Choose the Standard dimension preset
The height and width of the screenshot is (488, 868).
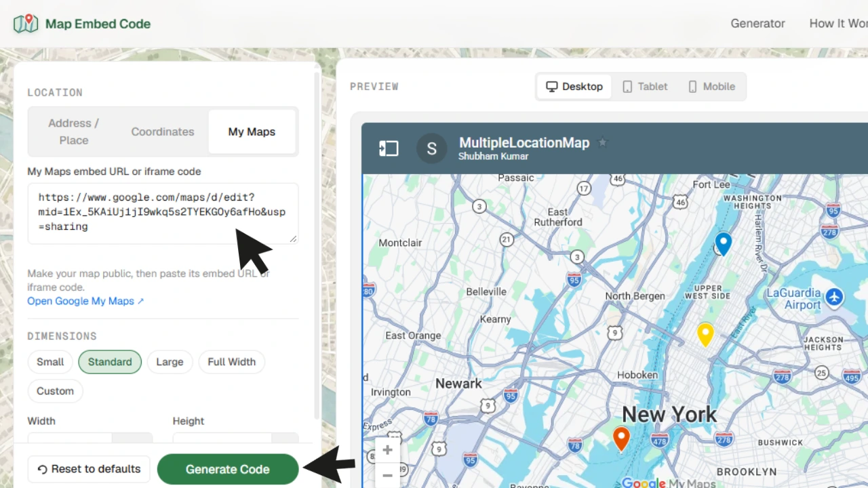pos(110,362)
